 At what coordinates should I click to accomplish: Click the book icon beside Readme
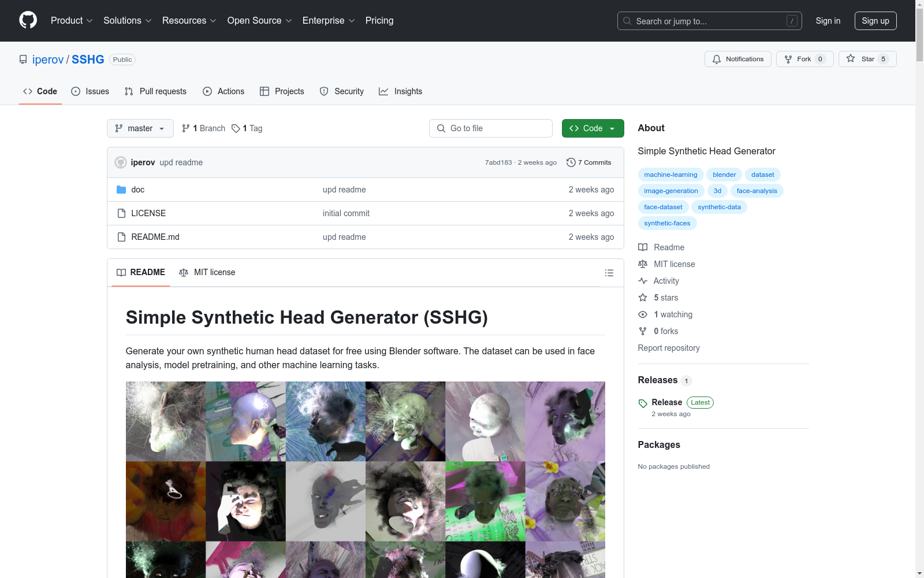click(643, 247)
